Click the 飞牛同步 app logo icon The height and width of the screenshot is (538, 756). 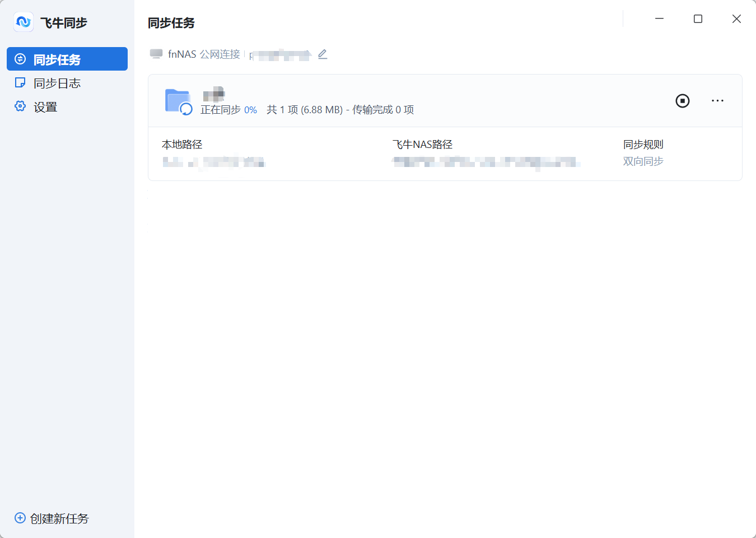pos(24,22)
